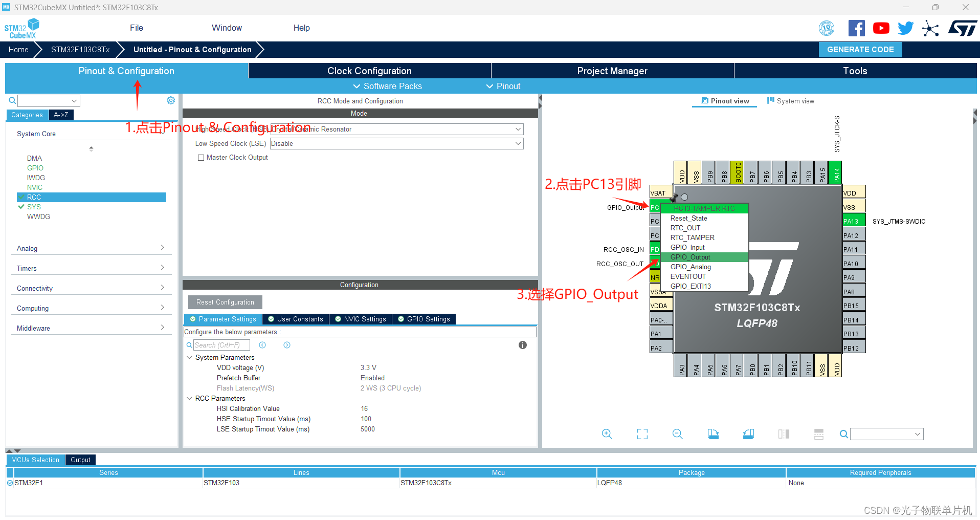This screenshot has height=520, width=980.
Task: Rotate the chip view counter-clockwise icon
Action: coord(748,434)
